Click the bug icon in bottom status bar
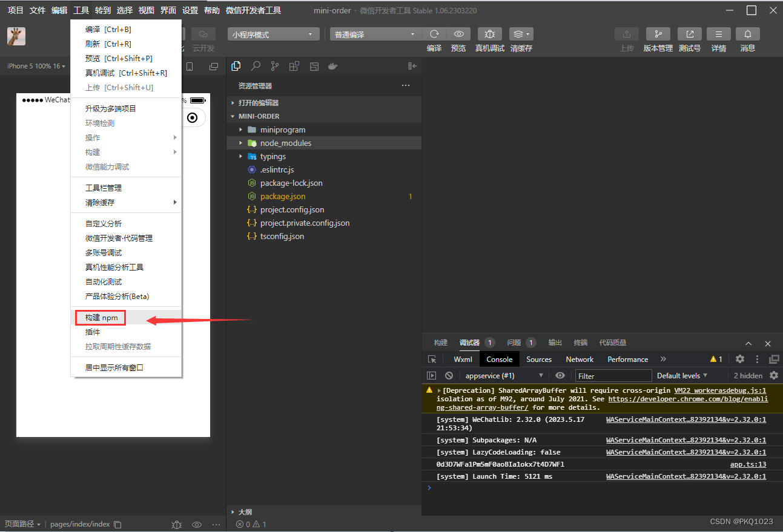 [176, 525]
